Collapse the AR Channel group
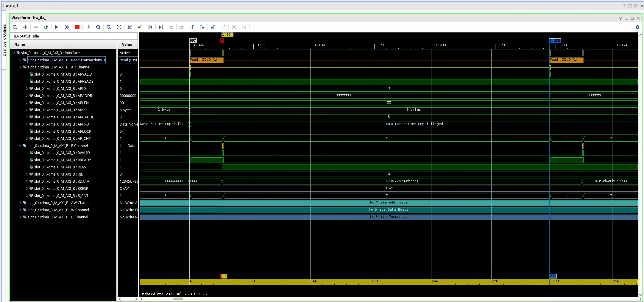 pyautogui.click(x=20, y=67)
